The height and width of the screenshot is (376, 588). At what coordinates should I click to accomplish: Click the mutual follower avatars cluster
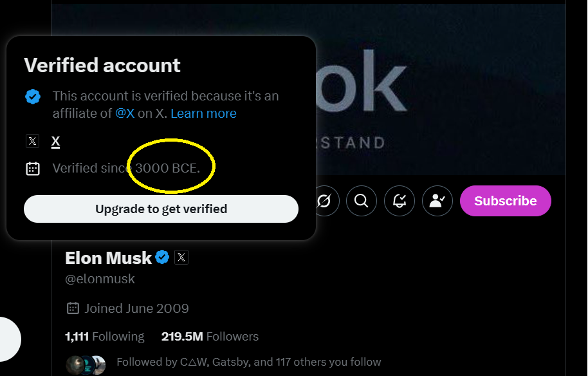86,364
